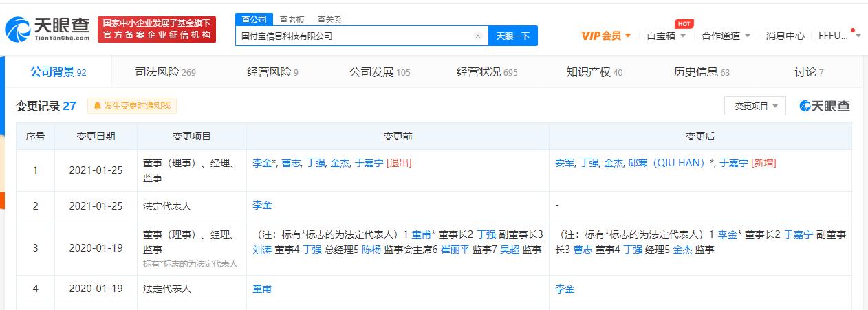Screen dimensions: 868x310
Task: Click the 变更前 column header
Action: 398,136
